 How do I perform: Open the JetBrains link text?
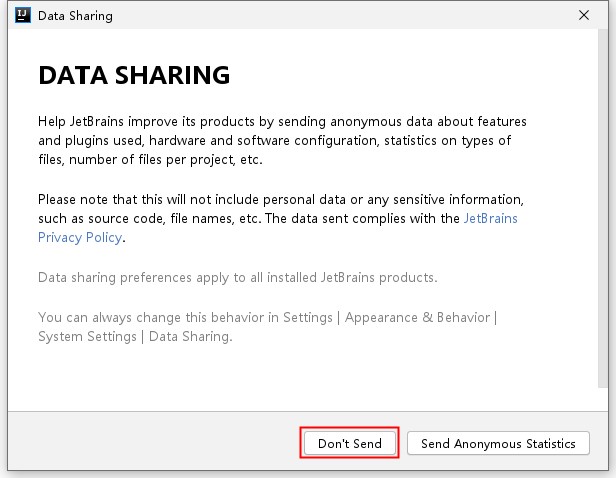coord(491,218)
